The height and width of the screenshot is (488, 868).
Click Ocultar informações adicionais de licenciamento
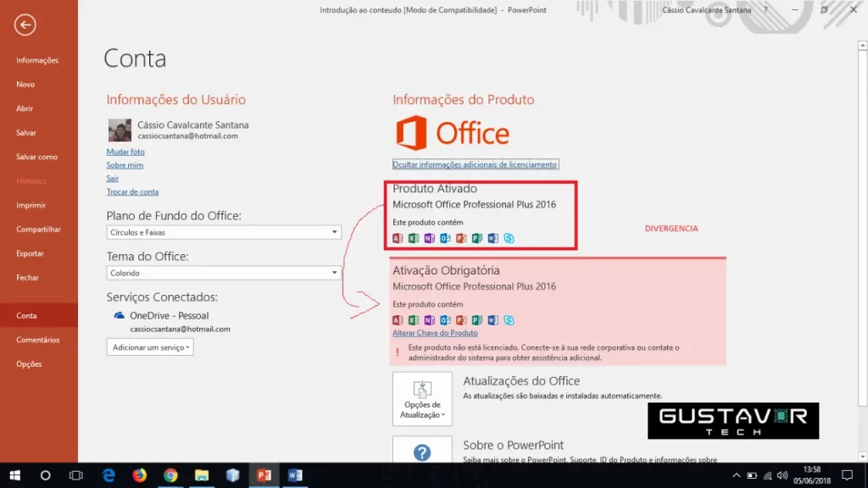point(475,164)
